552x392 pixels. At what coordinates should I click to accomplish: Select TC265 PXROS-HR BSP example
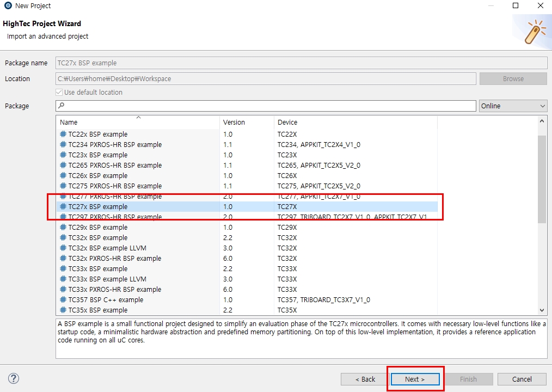click(x=247, y=165)
